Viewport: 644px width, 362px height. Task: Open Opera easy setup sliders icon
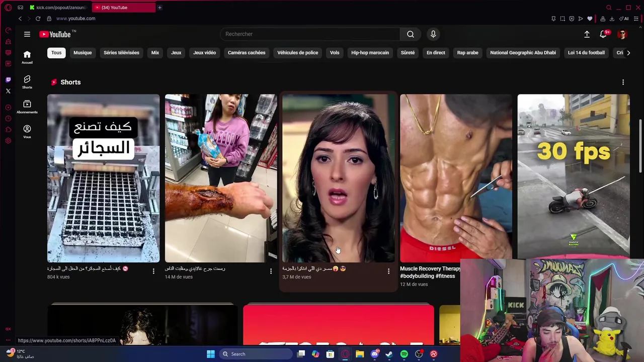pyautogui.click(x=636, y=19)
